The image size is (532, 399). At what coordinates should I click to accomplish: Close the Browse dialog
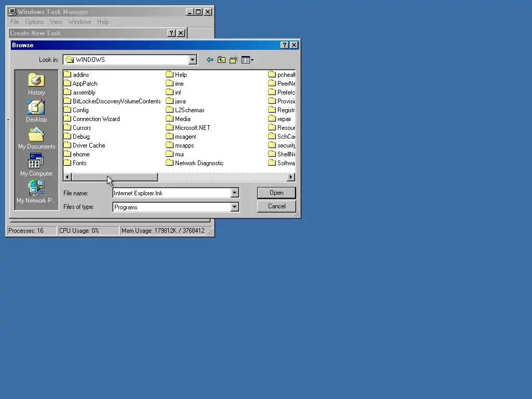coord(294,45)
